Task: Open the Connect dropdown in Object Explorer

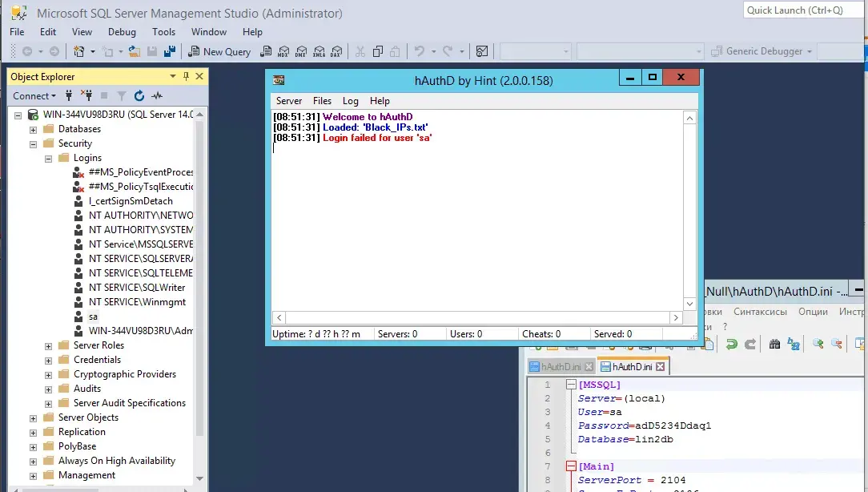Action: (x=34, y=96)
